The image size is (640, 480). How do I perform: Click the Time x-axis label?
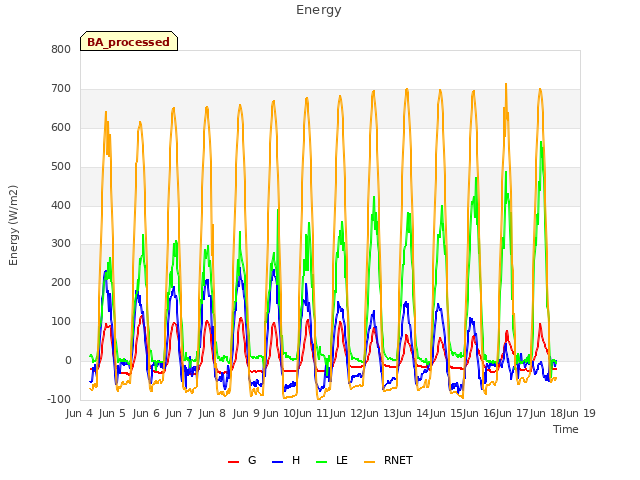point(566,429)
